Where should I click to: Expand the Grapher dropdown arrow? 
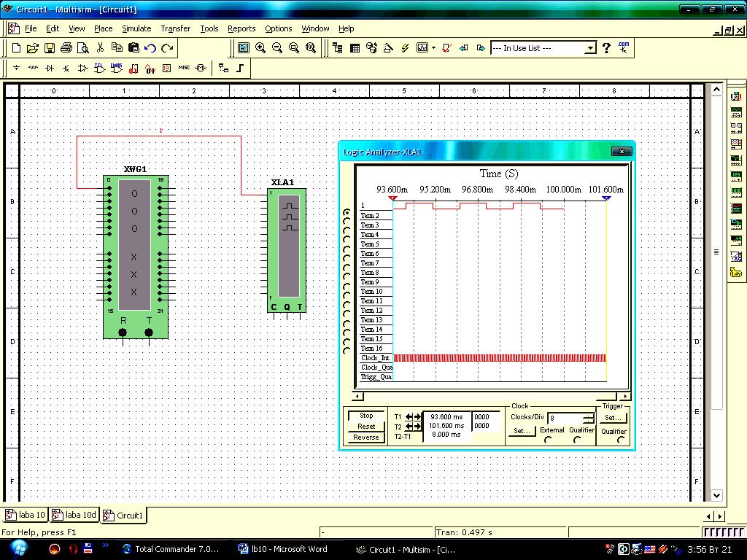pos(433,48)
